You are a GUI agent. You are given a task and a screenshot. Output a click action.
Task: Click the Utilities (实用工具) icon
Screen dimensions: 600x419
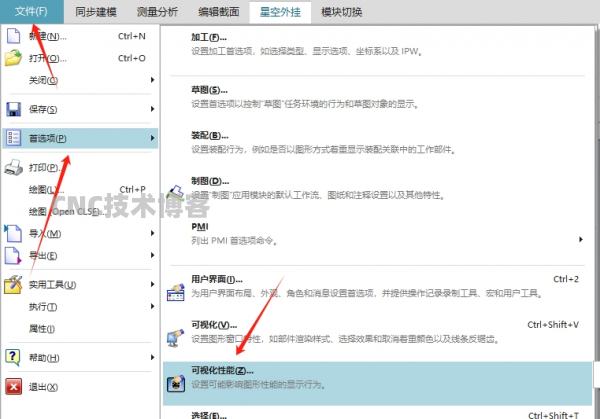click(x=14, y=285)
